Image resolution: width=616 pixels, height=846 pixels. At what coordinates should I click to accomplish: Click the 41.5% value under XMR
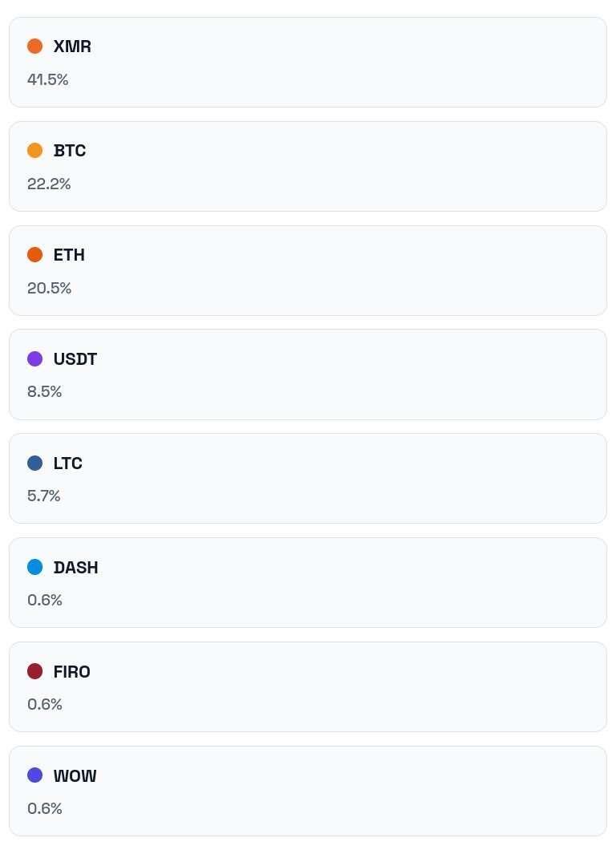[x=47, y=80]
